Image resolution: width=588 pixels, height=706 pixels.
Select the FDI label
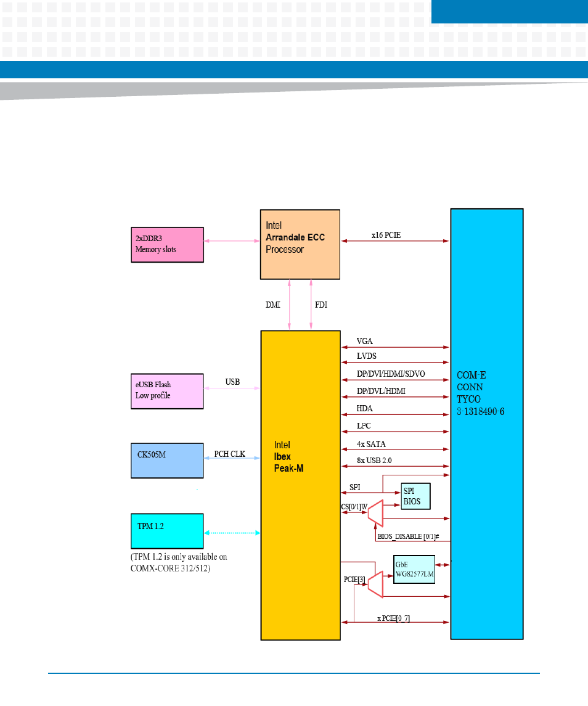[321, 305]
